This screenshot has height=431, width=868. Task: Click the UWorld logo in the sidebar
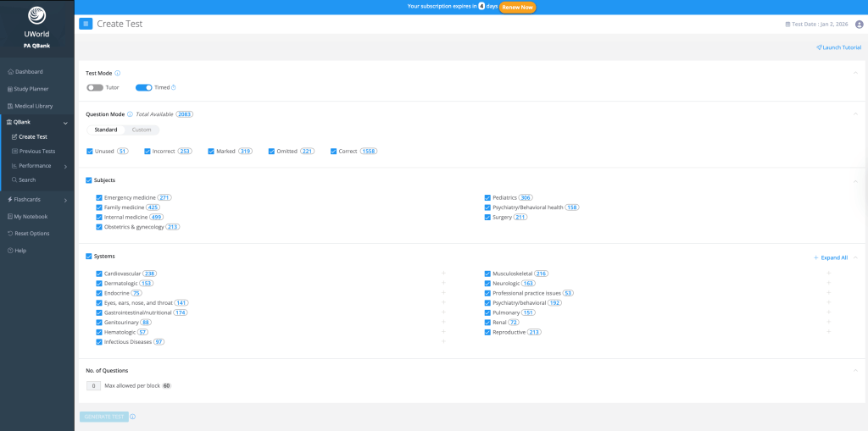point(37,15)
